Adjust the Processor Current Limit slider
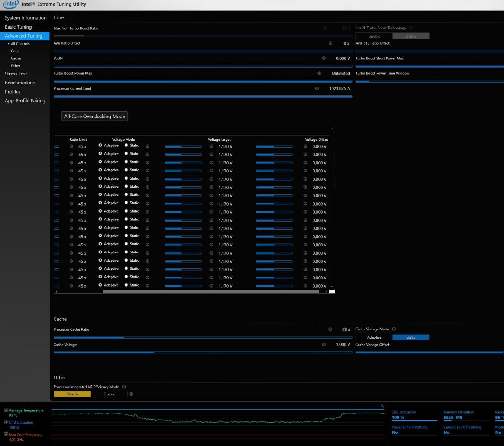Image resolution: width=504 pixels, height=446 pixels. coord(203,96)
